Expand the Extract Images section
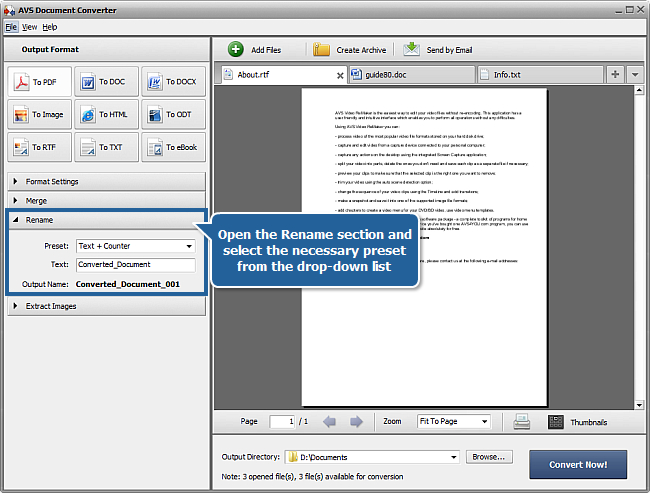 [x=107, y=306]
